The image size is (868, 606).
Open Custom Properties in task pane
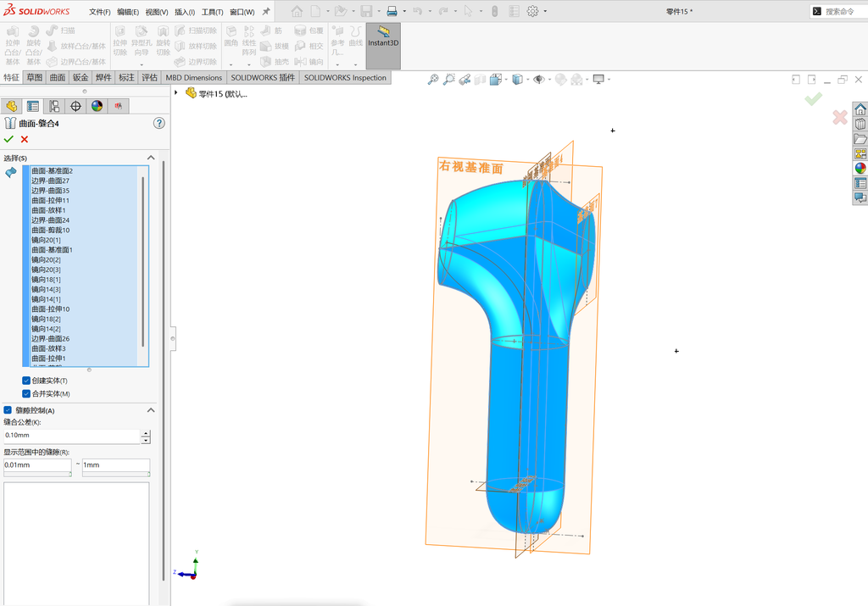[860, 183]
